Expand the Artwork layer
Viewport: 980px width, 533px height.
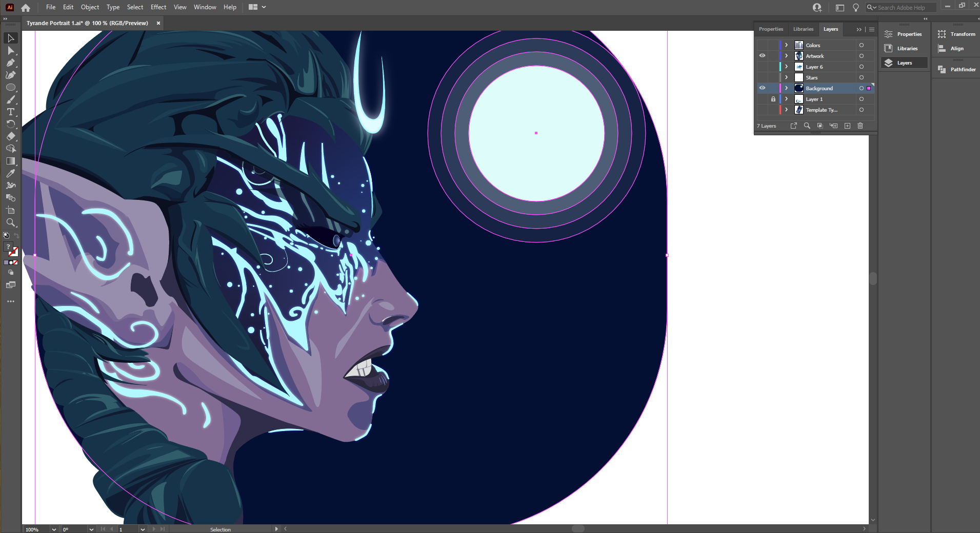tap(786, 56)
